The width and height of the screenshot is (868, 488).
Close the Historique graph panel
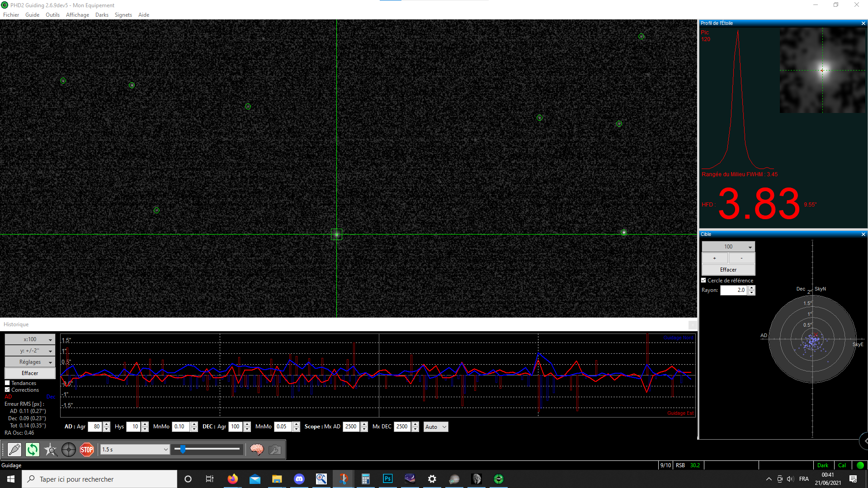click(x=692, y=325)
